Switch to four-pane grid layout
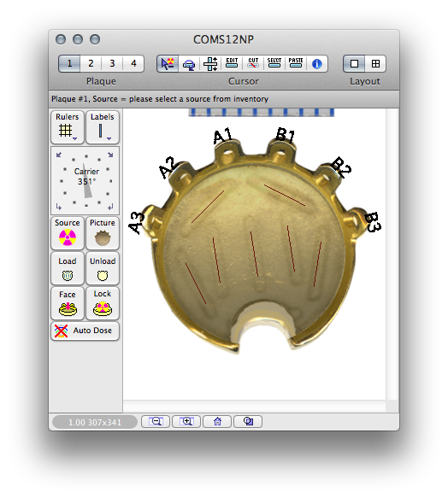The height and width of the screenshot is (498, 448). coord(375,64)
